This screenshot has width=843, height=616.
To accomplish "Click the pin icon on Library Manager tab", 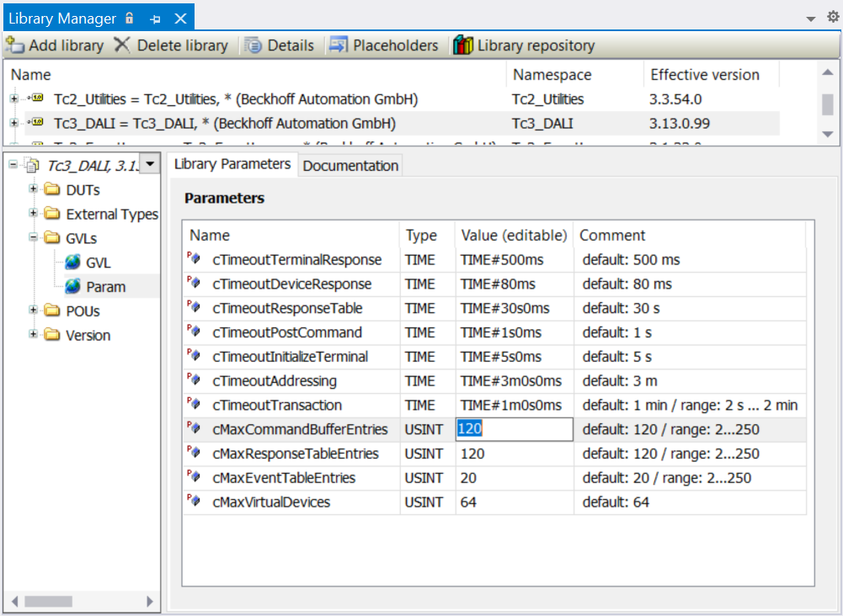I will tap(156, 19).
